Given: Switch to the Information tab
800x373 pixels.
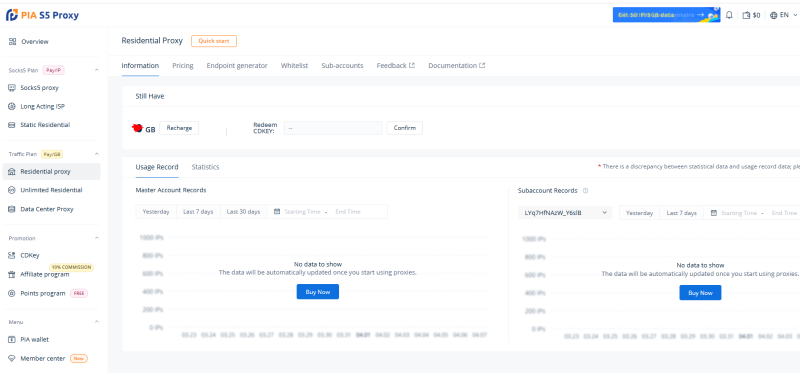Looking at the screenshot, I should [x=140, y=65].
